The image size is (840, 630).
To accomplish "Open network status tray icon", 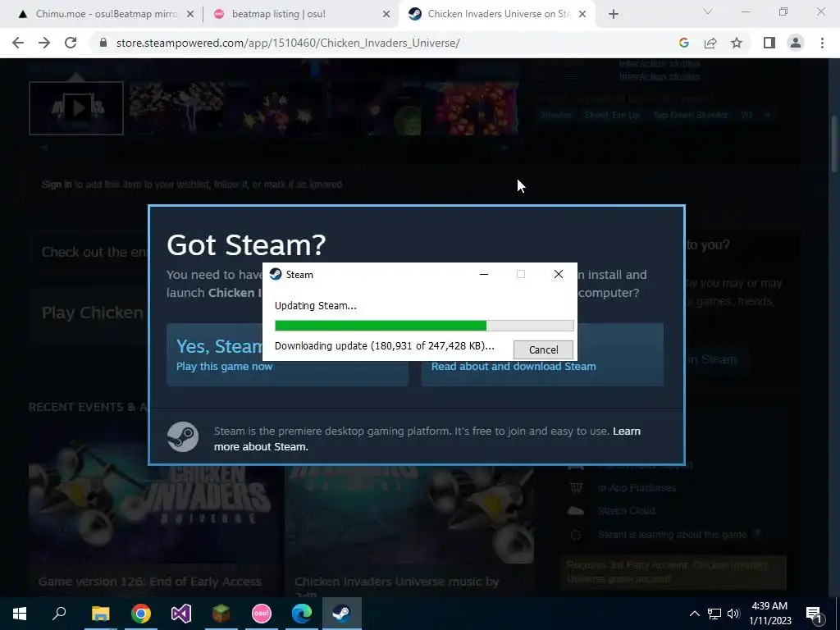I will [714, 614].
